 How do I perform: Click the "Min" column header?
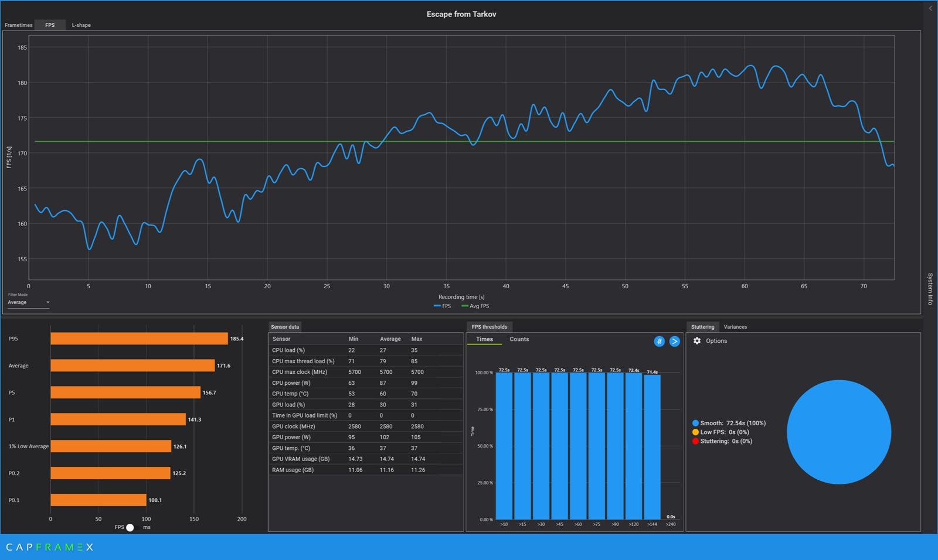click(354, 339)
